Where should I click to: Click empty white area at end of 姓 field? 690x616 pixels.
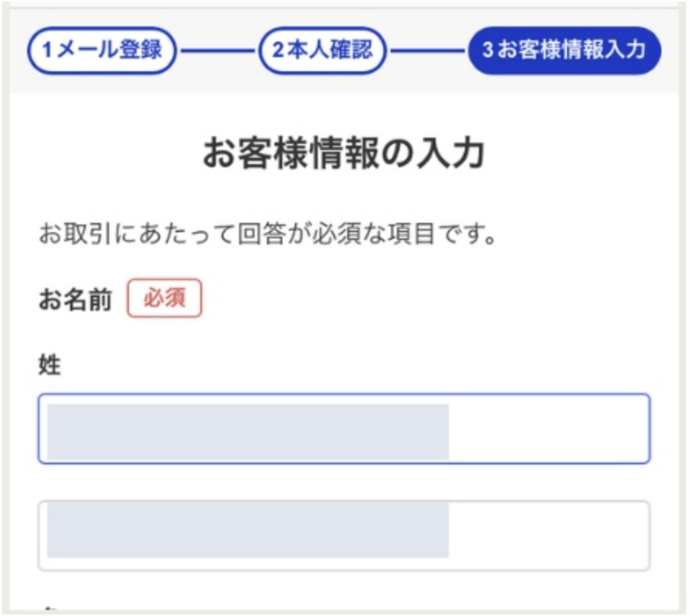(x=549, y=429)
